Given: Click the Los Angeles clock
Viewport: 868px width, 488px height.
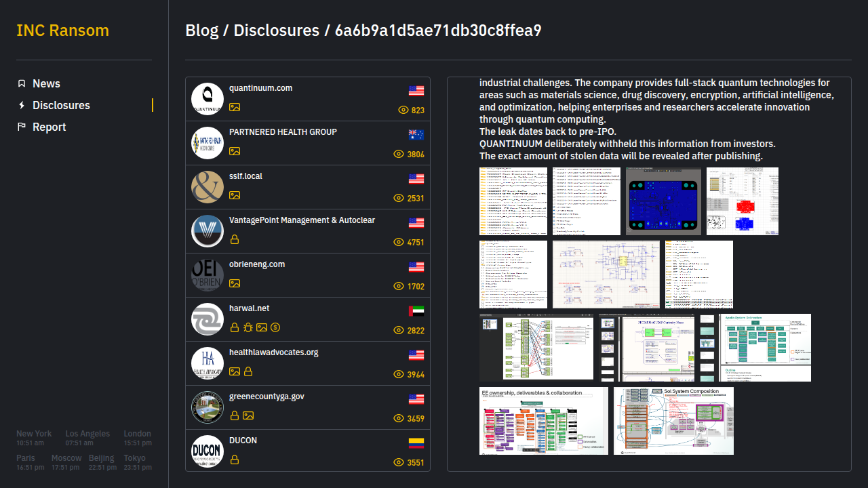Looking at the screenshot, I should (x=87, y=438).
